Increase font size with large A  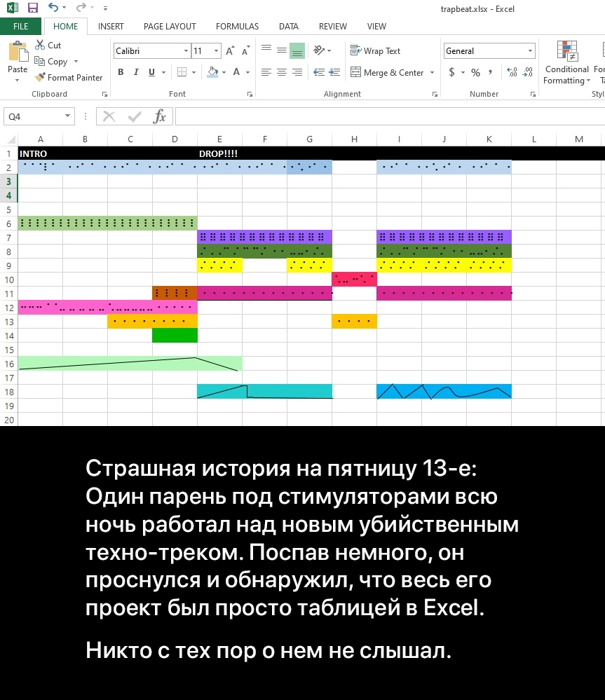tap(230, 51)
